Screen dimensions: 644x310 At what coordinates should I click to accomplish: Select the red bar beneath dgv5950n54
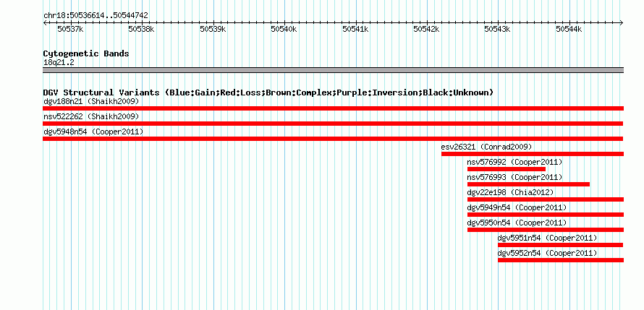546,230
